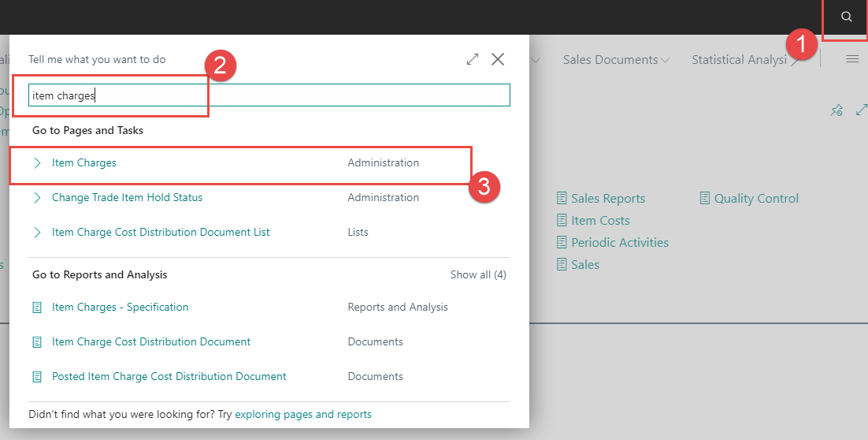Follow the exploring pages and reports link
Viewport: 868px width, 440px height.
click(303, 414)
